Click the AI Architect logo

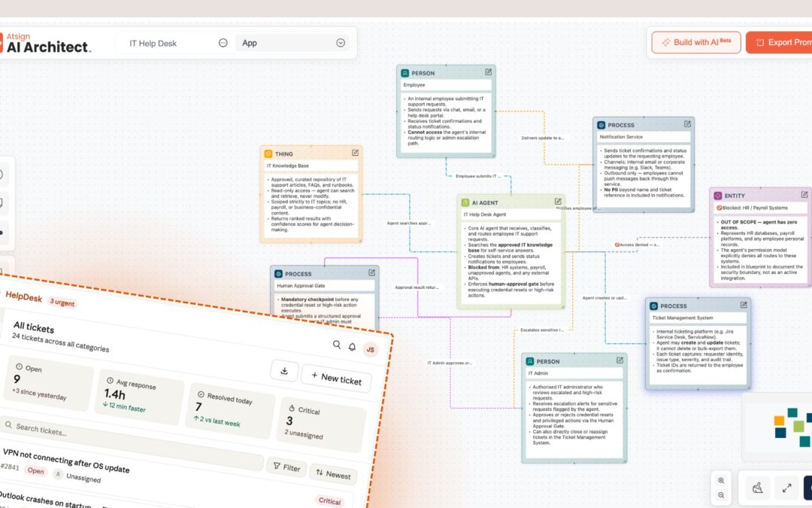tap(46, 43)
